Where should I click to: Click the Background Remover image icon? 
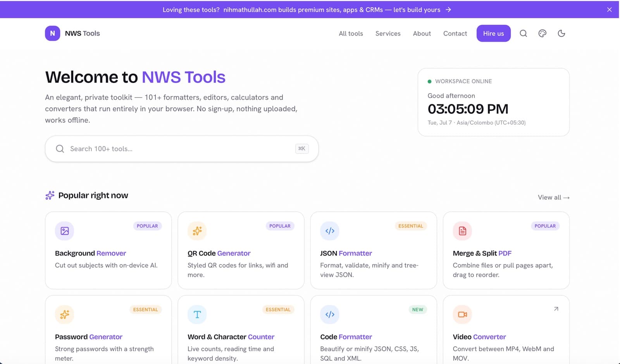pos(64,231)
